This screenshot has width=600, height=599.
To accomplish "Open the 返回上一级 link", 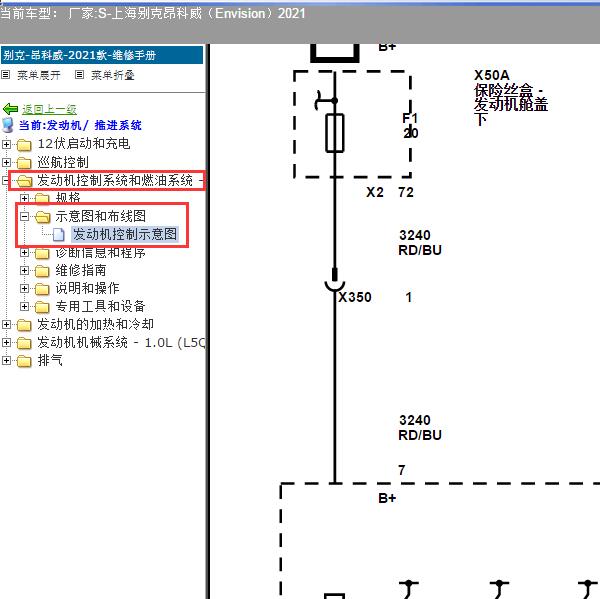I will coord(49,109).
